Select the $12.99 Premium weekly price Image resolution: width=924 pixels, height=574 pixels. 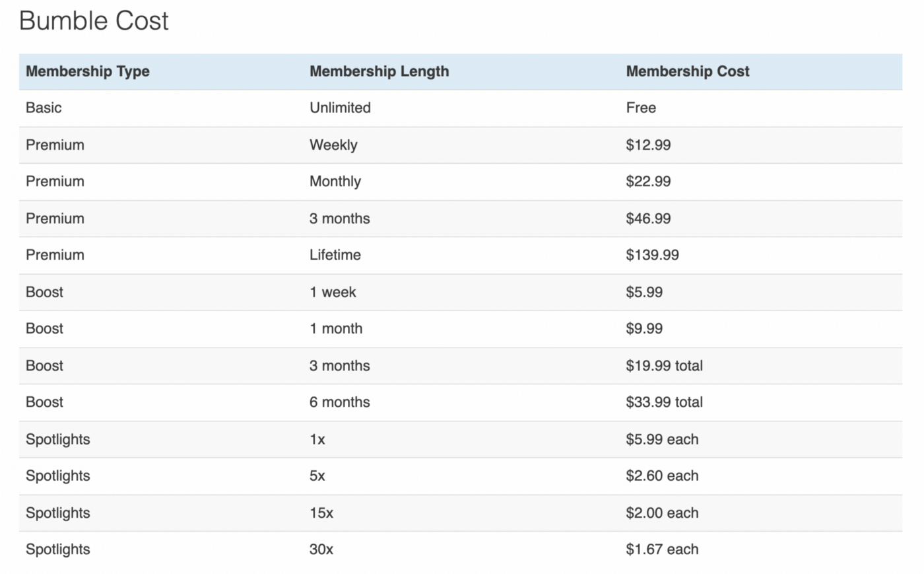click(x=648, y=145)
